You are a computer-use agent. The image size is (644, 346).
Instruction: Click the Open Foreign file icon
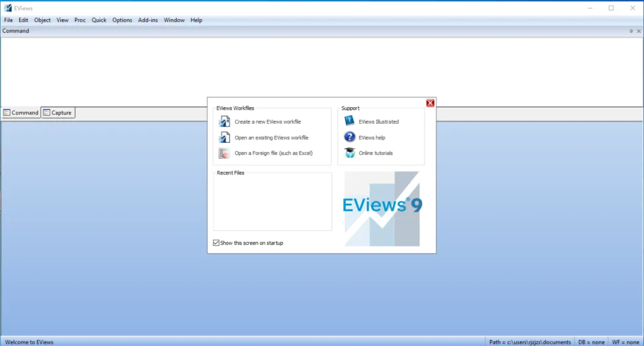tap(224, 153)
